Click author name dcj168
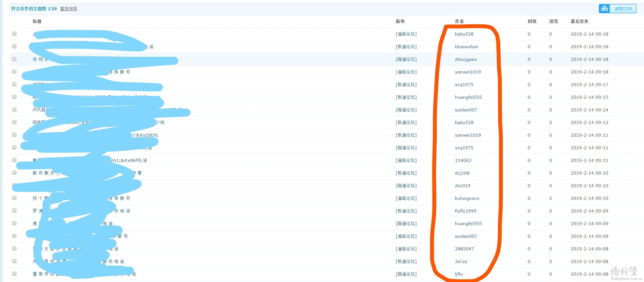The image size is (644, 282). click(x=462, y=173)
